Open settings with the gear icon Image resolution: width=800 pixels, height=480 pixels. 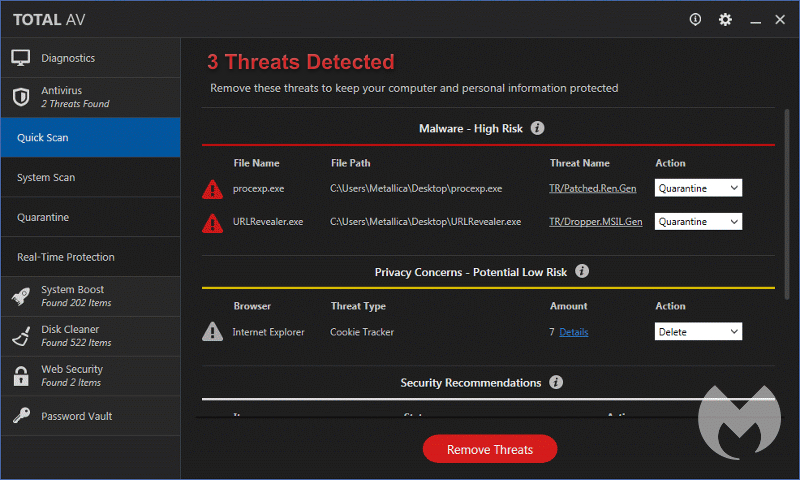coord(725,20)
